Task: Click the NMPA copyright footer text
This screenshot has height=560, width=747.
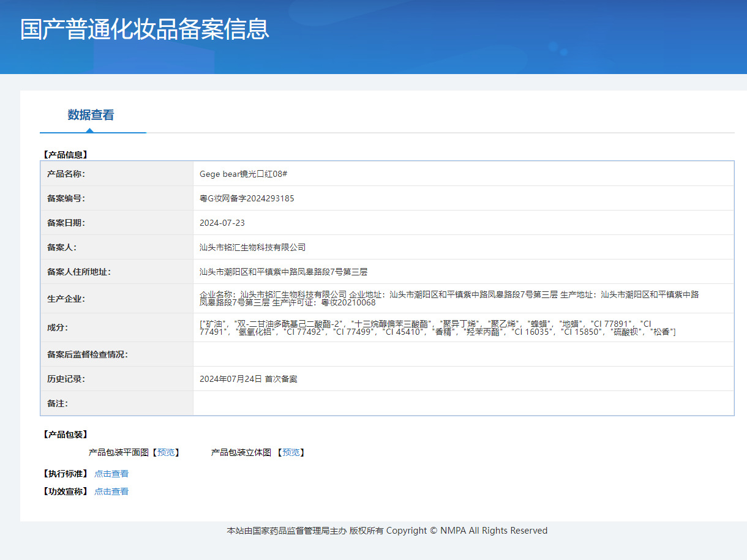Action: point(387,531)
